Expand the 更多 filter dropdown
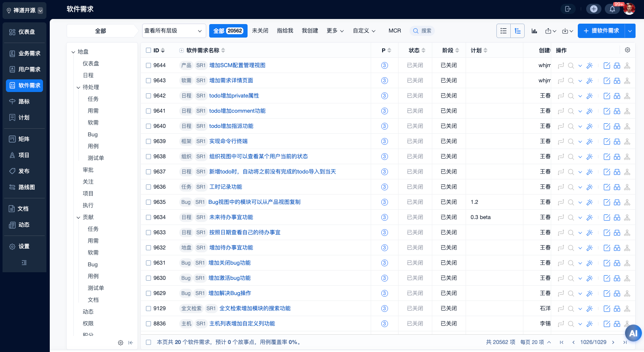 click(335, 31)
